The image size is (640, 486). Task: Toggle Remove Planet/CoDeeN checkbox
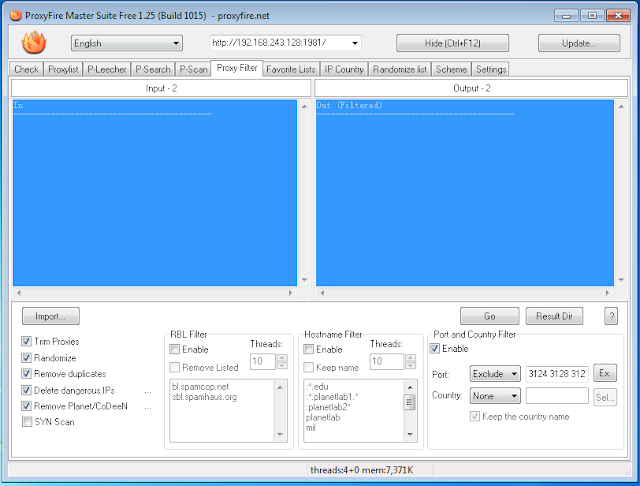coord(27,406)
